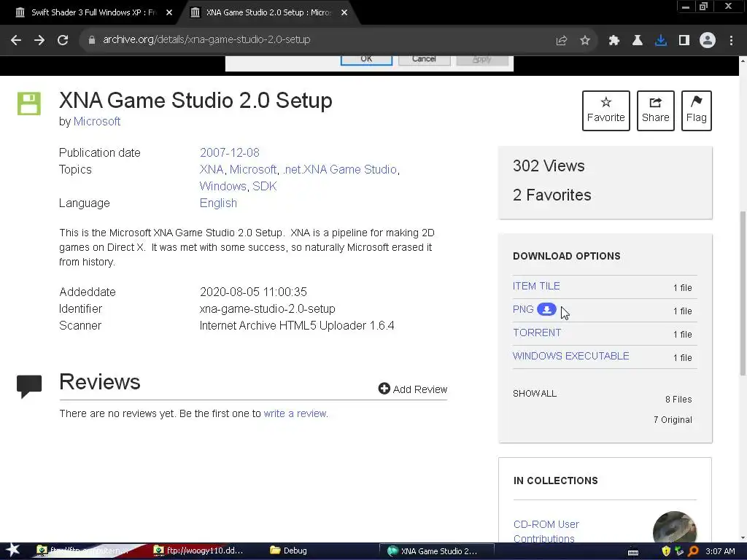Click the identifier xna-game-studio-2.0-setup text
Image resolution: width=747 pixels, height=560 pixels.
[x=267, y=309]
